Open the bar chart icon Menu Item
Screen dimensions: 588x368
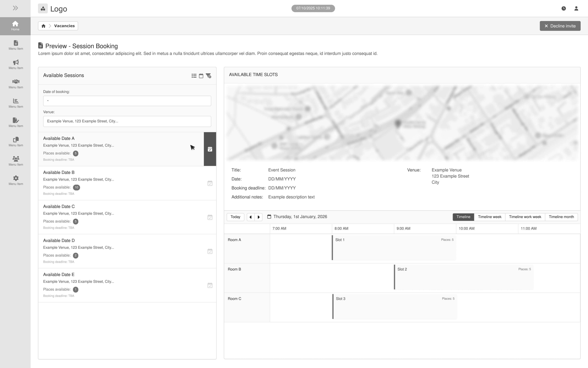click(x=16, y=103)
